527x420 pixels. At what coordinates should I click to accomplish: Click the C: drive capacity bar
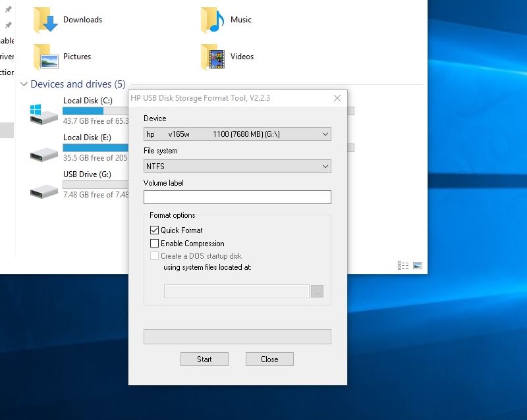pyautogui.click(x=96, y=111)
